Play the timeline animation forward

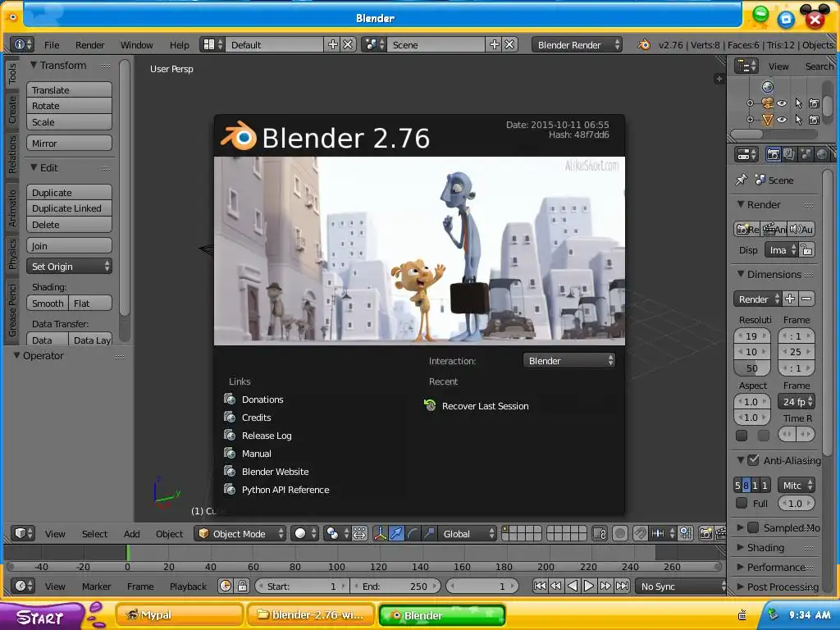point(588,586)
